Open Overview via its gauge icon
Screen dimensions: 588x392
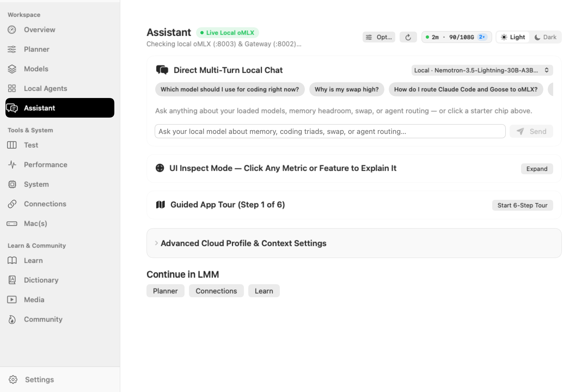(12, 30)
